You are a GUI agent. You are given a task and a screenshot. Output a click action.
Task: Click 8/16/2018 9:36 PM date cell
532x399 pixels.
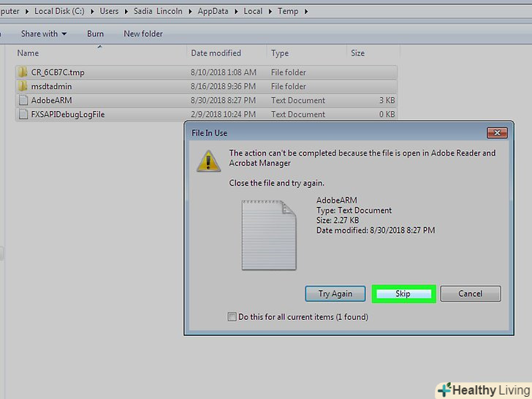[223, 86]
